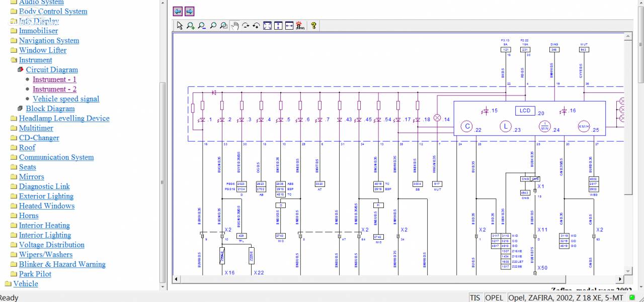Click the TIS panel in status bar
The height and width of the screenshot is (302, 644).
pyautogui.click(x=475, y=297)
